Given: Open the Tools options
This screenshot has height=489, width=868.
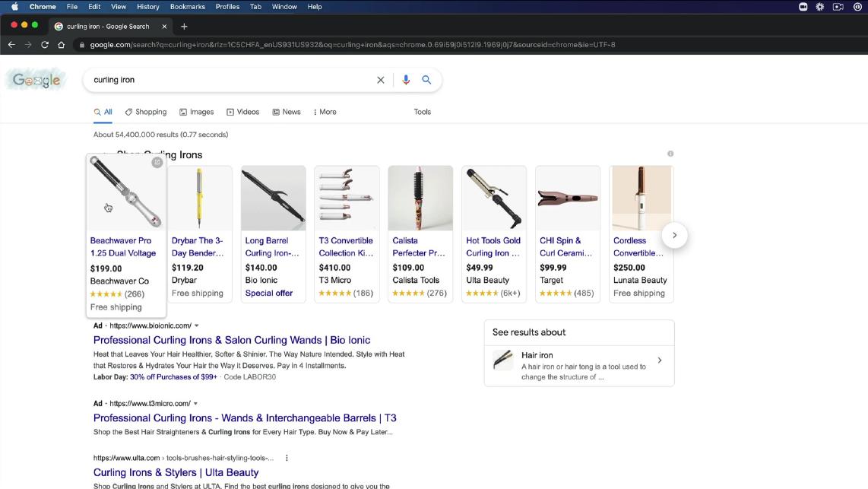Looking at the screenshot, I should pos(423,112).
